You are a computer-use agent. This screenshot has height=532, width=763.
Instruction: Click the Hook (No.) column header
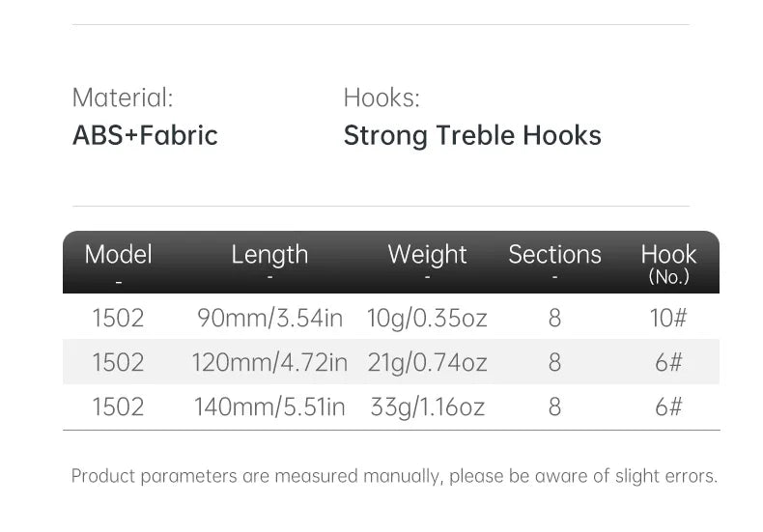click(x=668, y=263)
